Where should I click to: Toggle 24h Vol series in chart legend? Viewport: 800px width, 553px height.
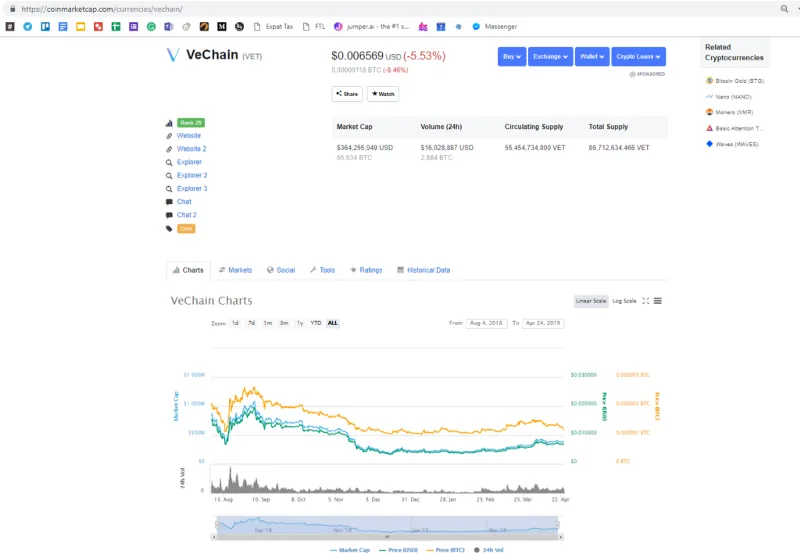pyautogui.click(x=489, y=550)
